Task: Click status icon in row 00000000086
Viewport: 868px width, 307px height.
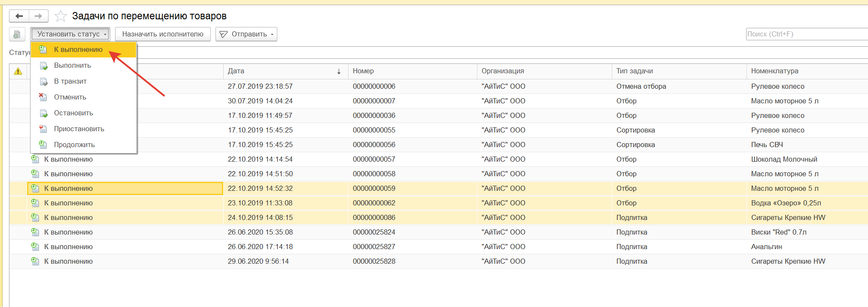Action: (x=35, y=218)
